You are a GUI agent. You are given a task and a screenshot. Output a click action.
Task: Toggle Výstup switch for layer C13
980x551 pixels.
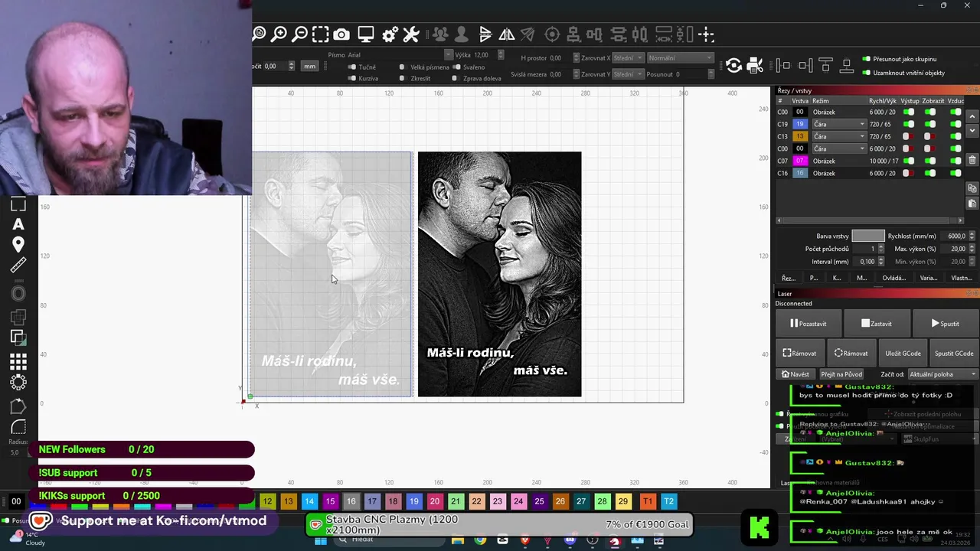coord(909,136)
